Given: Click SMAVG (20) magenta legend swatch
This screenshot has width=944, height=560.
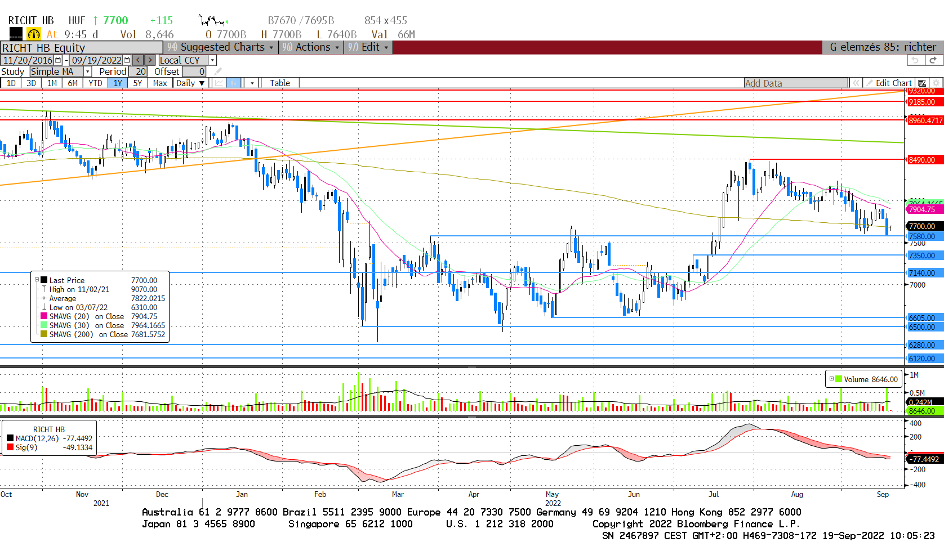Looking at the screenshot, I should 43,316.
